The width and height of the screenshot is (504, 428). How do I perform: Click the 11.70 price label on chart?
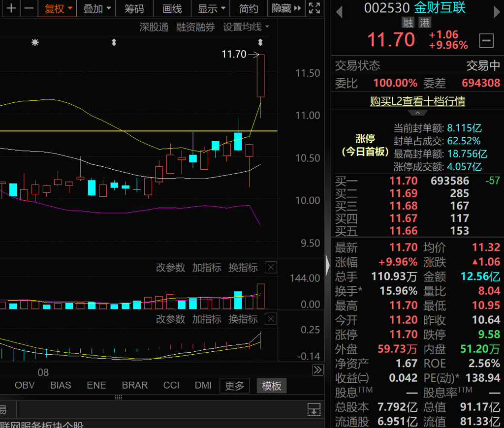click(x=234, y=54)
